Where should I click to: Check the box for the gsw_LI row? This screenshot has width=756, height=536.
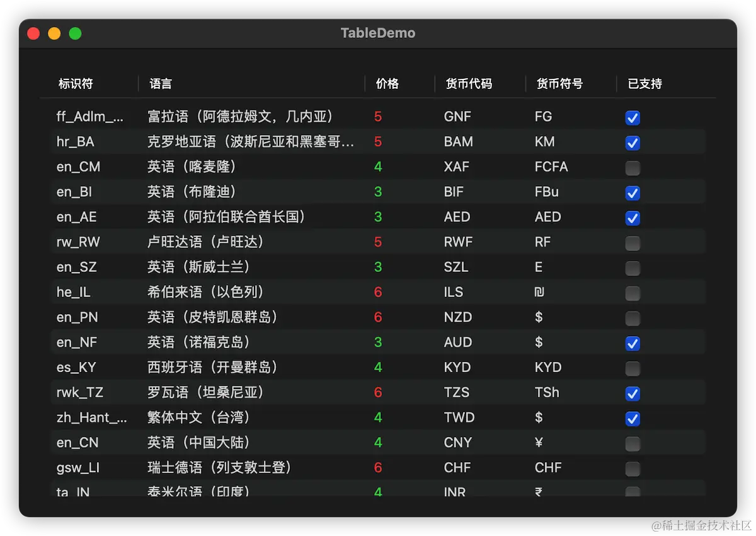click(633, 469)
